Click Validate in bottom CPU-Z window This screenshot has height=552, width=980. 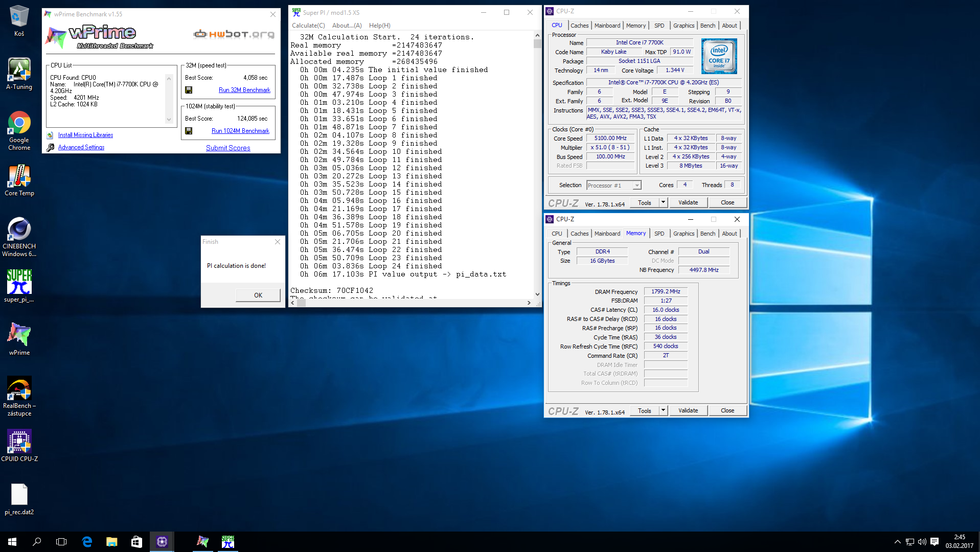(x=688, y=411)
